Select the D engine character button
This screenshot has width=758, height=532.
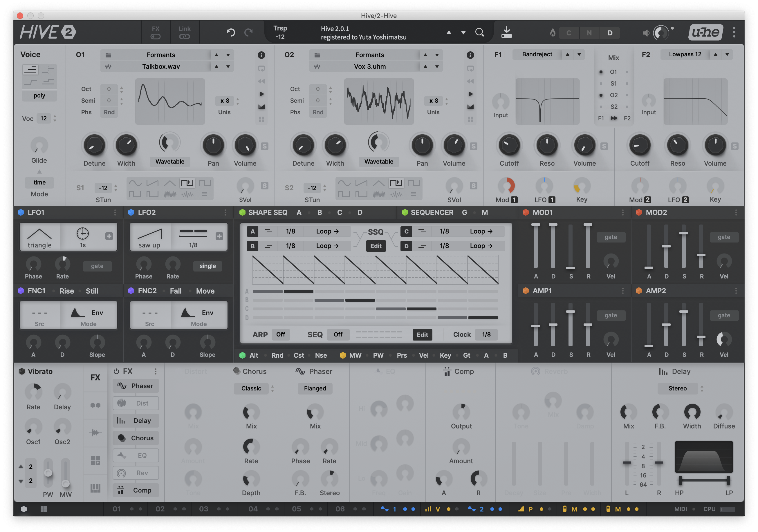[x=610, y=33]
